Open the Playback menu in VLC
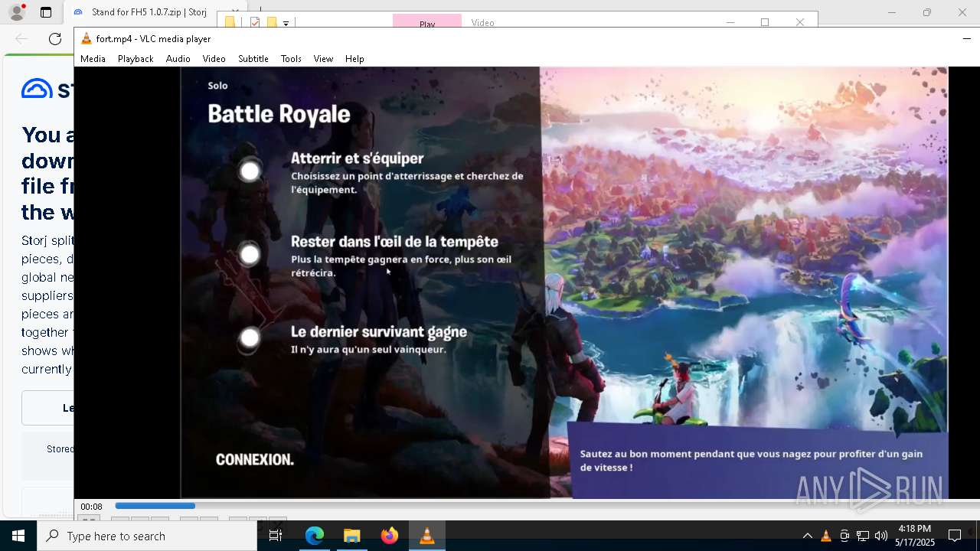The width and height of the screenshot is (980, 551). 136,59
